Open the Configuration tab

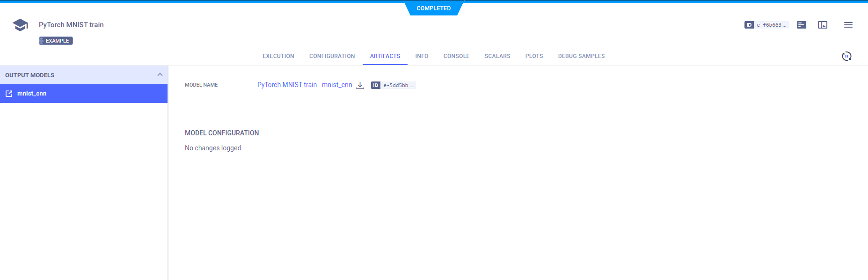tap(332, 56)
